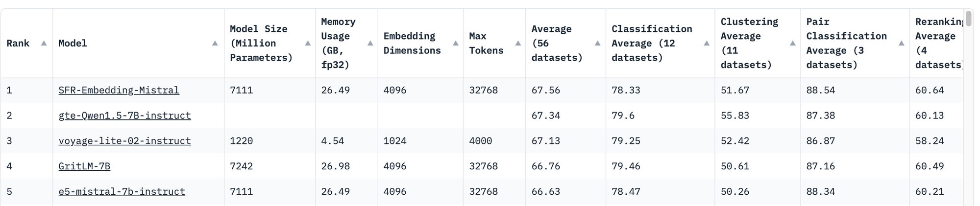Image resolution: width=980 pixels, height=206 pixels.
Task: Sort by Classification Average arrow
Action: pyautogui.click(x=706, y=43)
